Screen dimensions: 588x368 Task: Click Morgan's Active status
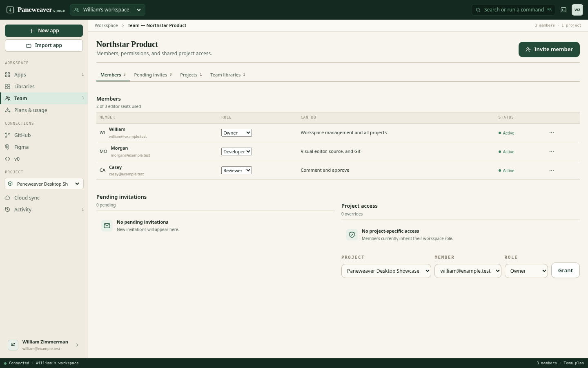[x=506, y=152]
